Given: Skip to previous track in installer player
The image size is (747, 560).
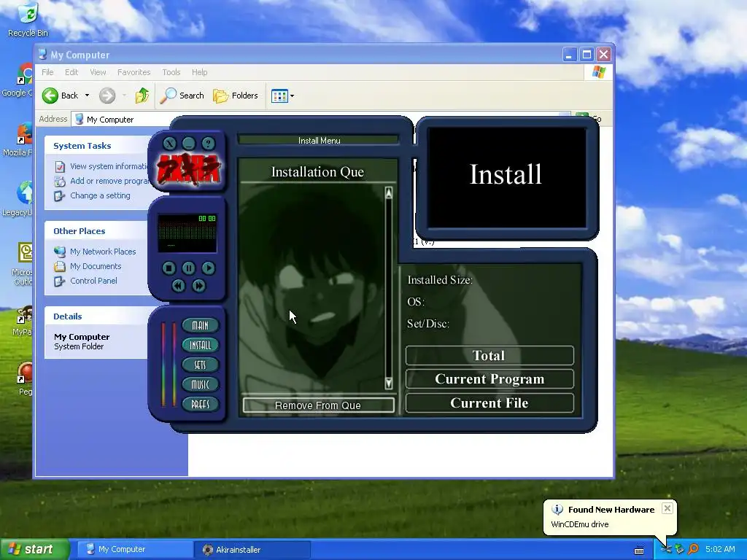Looking at the screenshot, I should tap(178, 285).
